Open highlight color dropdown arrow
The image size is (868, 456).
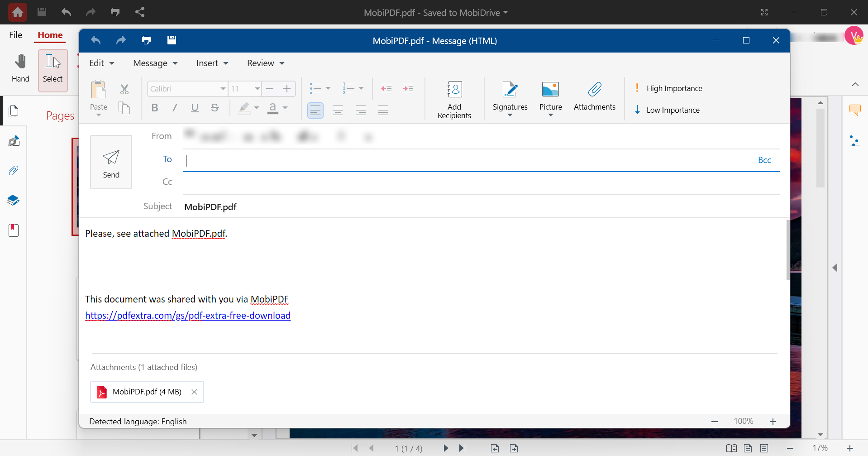point(257,108)
